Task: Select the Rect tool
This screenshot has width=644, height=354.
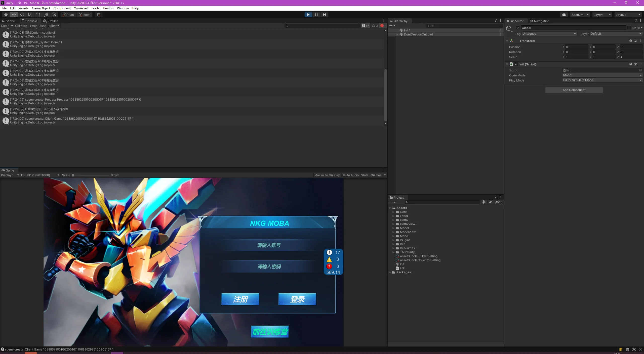Action: point(38,15)
